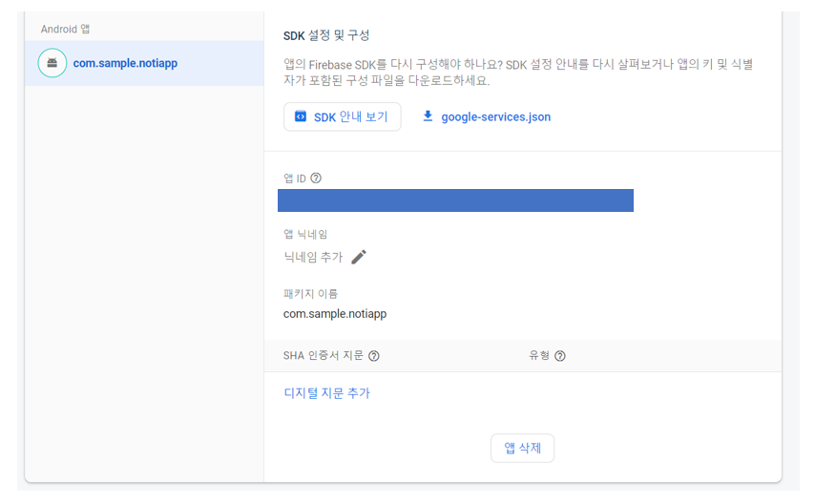This screenshot has width=815, height=504.
Task: Click the Android 앱 section label
Action: 66,30
